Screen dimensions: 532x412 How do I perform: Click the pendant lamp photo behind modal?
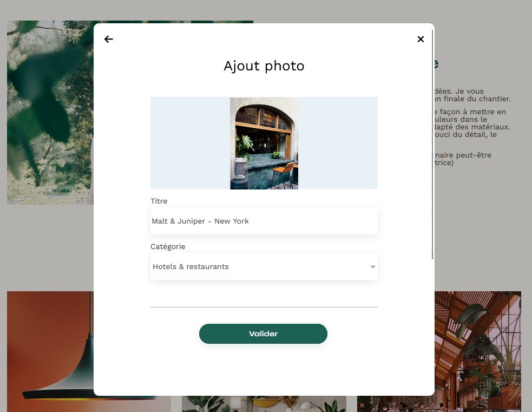pyautogui.click(x=50, y=351)
